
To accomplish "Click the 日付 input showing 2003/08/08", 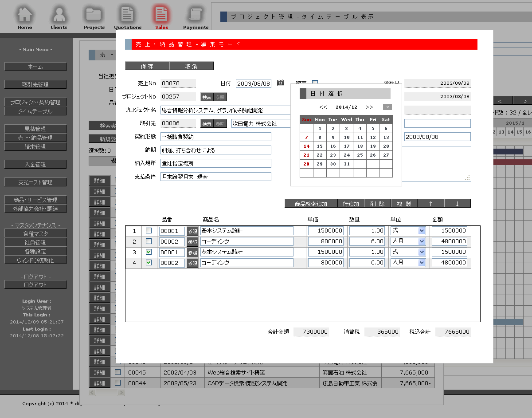I will pyautogui.click(x=254, y=83).
